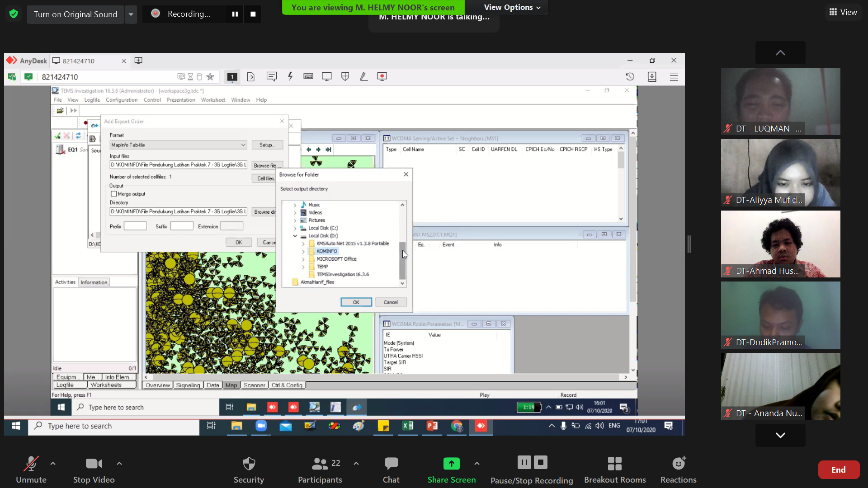
Task: Open the AnyDesk session history icon
Action: point(630,76)
